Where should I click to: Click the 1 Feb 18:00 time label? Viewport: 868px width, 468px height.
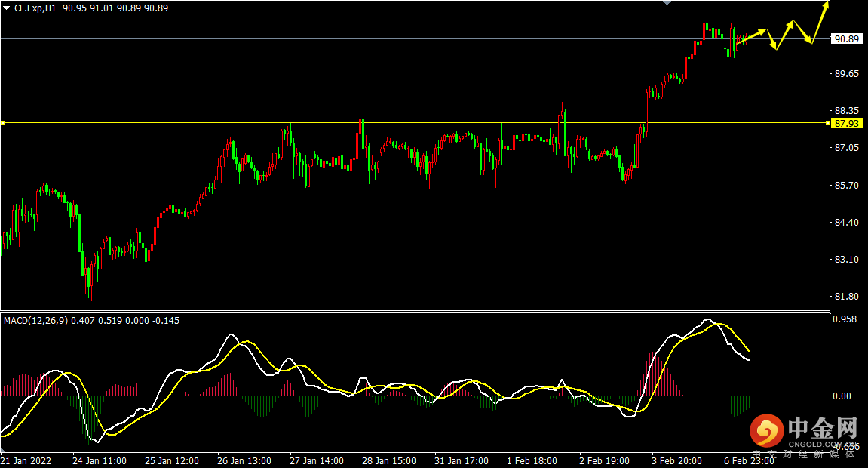click(532, 460)
